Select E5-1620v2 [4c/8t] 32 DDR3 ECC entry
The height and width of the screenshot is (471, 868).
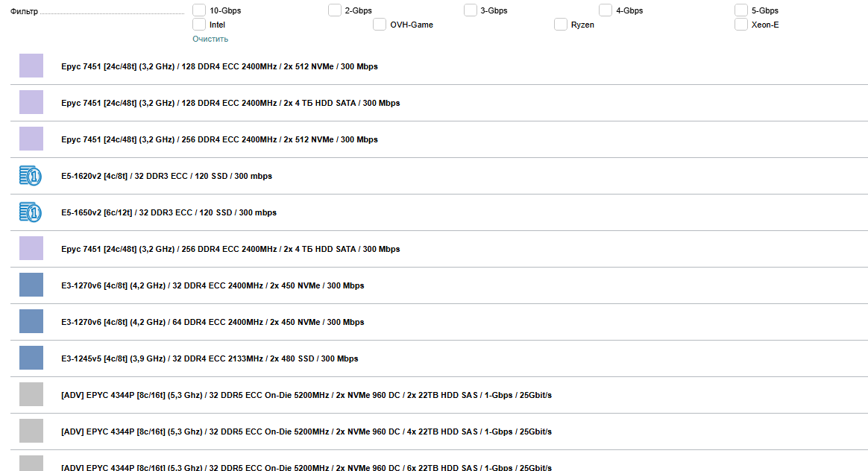click(166, 176)
